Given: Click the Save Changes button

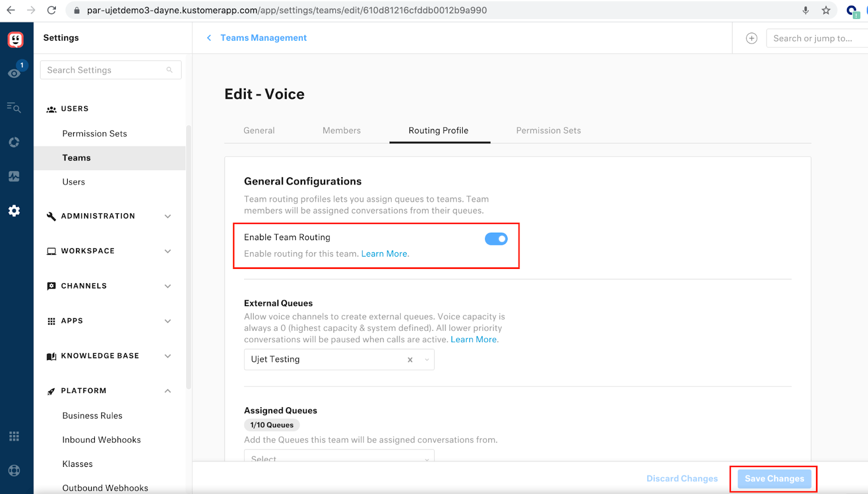Looking at the screenshot, I should point(774,478).
